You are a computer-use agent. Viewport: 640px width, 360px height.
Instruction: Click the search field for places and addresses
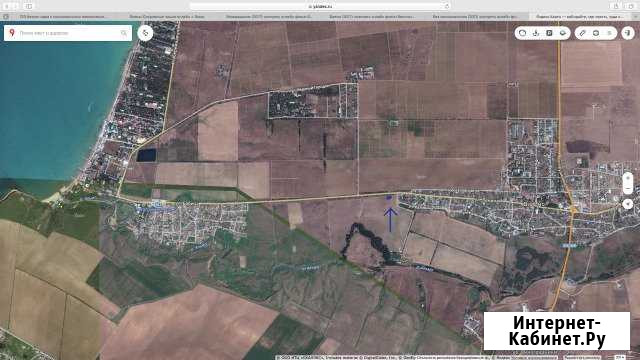tap(68, 33)
